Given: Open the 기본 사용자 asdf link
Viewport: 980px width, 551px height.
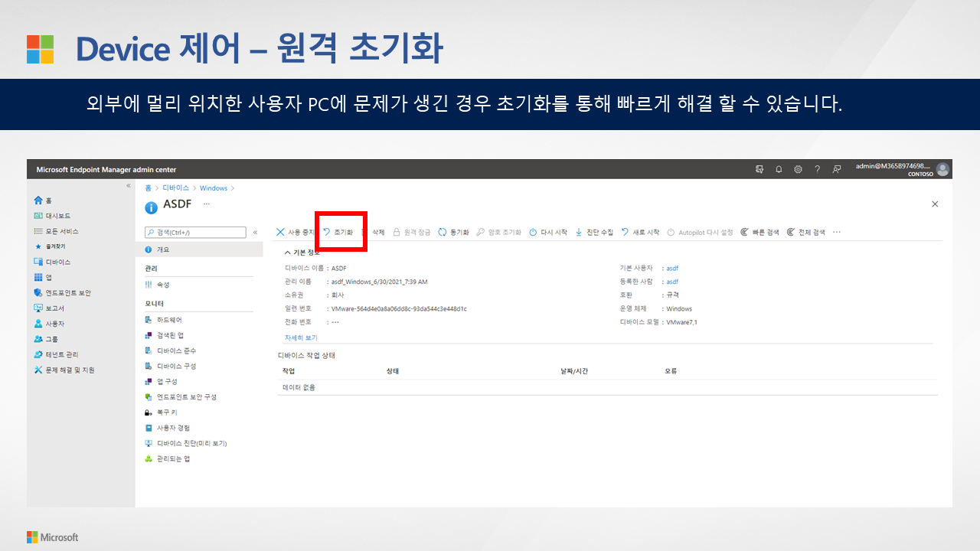Looking at the screenshot, I should [672, 269].
